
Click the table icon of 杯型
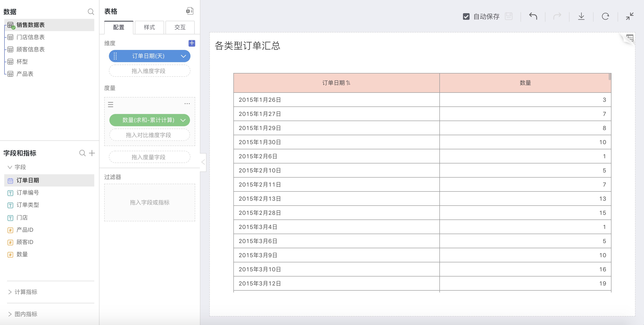(10, 62)
